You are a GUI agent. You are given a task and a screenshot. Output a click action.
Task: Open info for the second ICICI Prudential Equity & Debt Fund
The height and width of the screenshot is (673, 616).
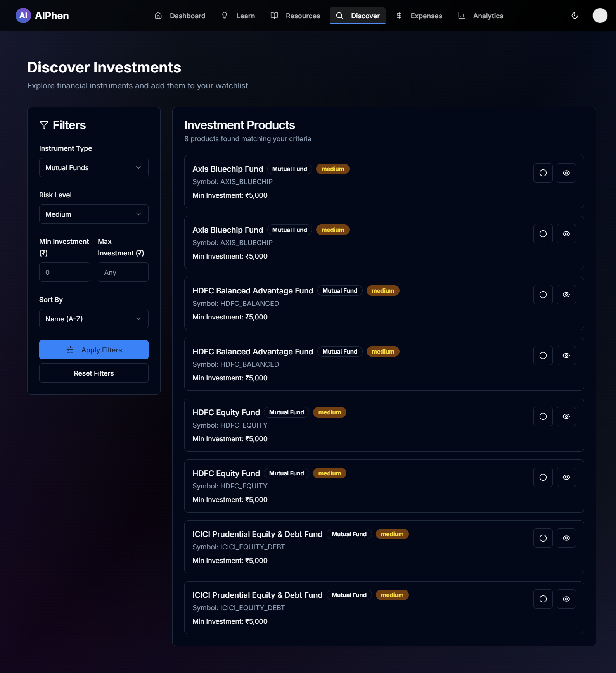coord(543,599)
